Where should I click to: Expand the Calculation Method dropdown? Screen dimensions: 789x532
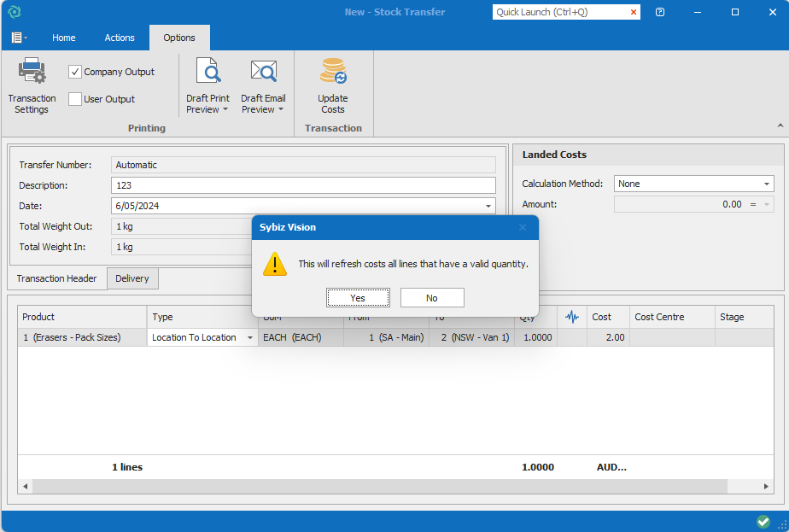click(766, 184)
